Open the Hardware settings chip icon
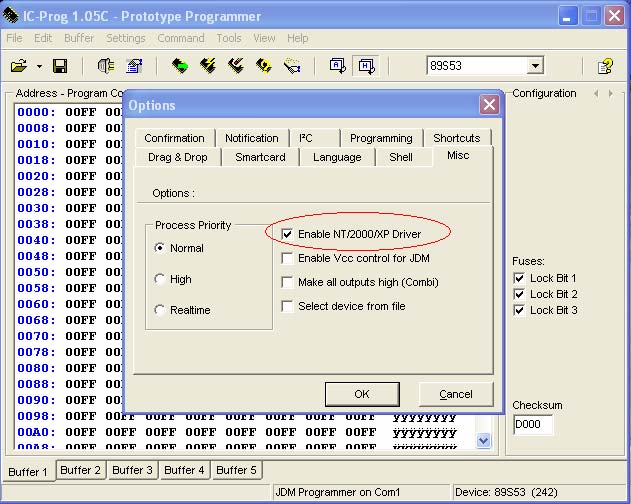This screenshot has width=631, height=504. (x=106, y=66)
